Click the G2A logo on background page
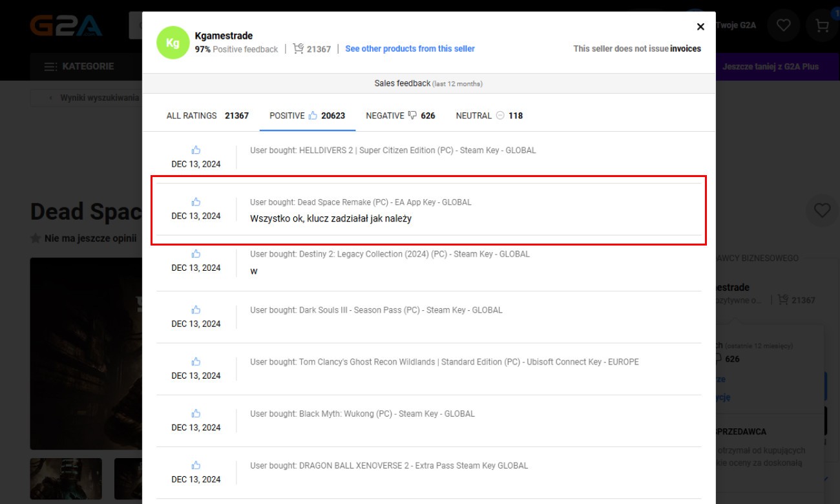Screen dimensions: 840x504 [66, 26]
